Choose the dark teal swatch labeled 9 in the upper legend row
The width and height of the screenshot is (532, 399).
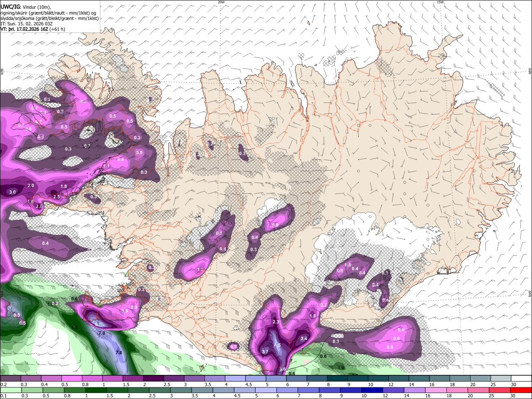point(357,379)
